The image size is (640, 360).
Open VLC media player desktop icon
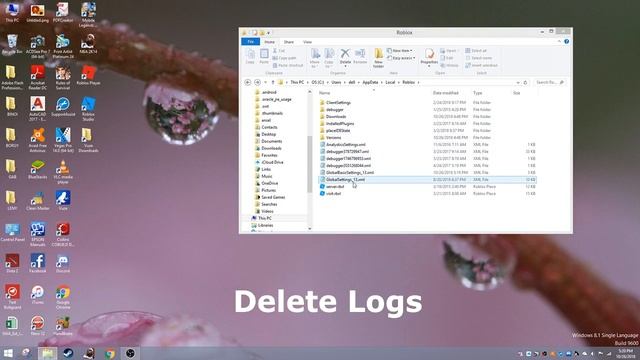(63, 172)
